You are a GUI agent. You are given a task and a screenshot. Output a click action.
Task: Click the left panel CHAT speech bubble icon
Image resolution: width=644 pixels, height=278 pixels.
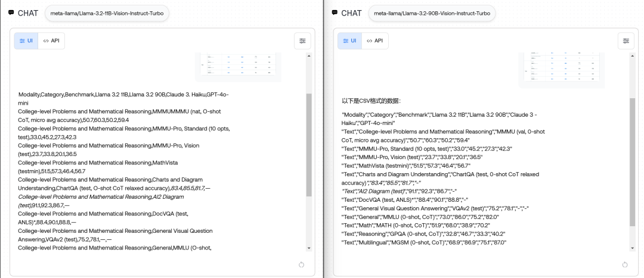tap(11, 13)
